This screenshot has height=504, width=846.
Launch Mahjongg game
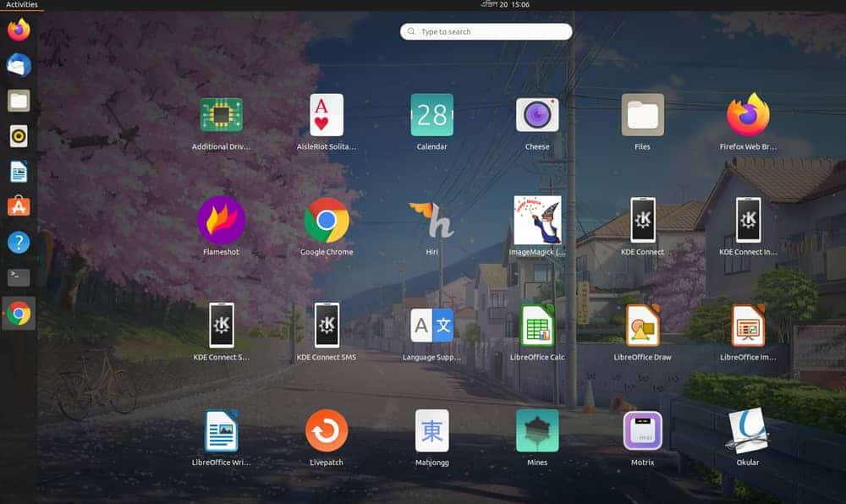[431, 430]
